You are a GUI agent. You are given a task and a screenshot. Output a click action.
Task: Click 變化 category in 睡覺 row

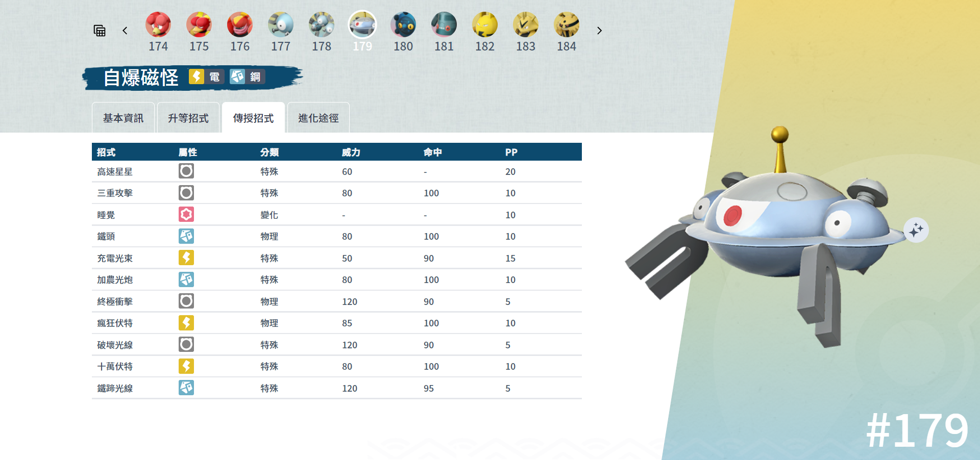(269, 215)
